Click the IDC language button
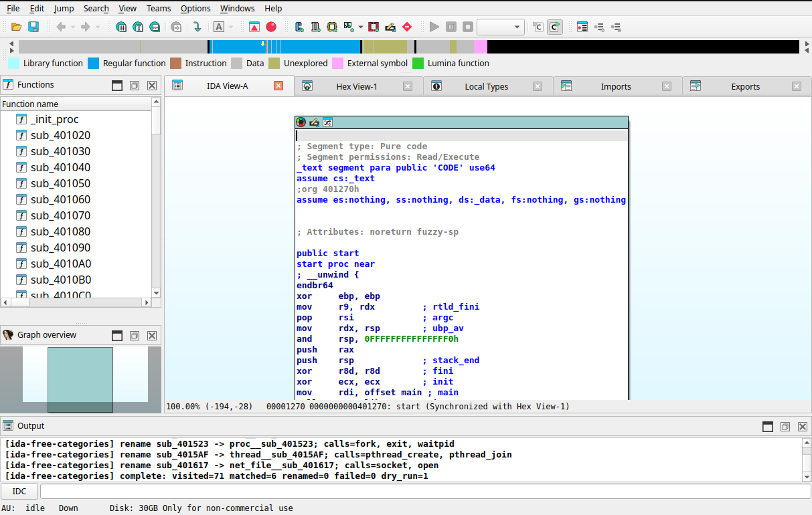 19,492
